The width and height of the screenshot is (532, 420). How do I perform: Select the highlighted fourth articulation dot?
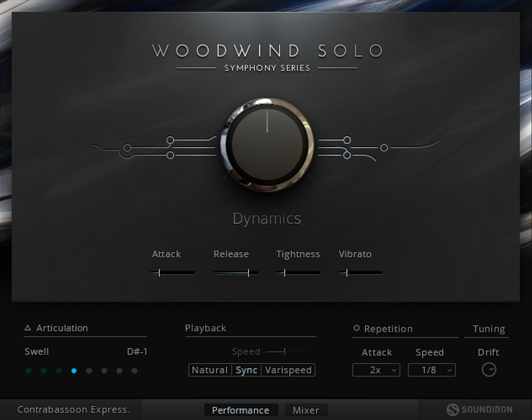pos(74,371)
